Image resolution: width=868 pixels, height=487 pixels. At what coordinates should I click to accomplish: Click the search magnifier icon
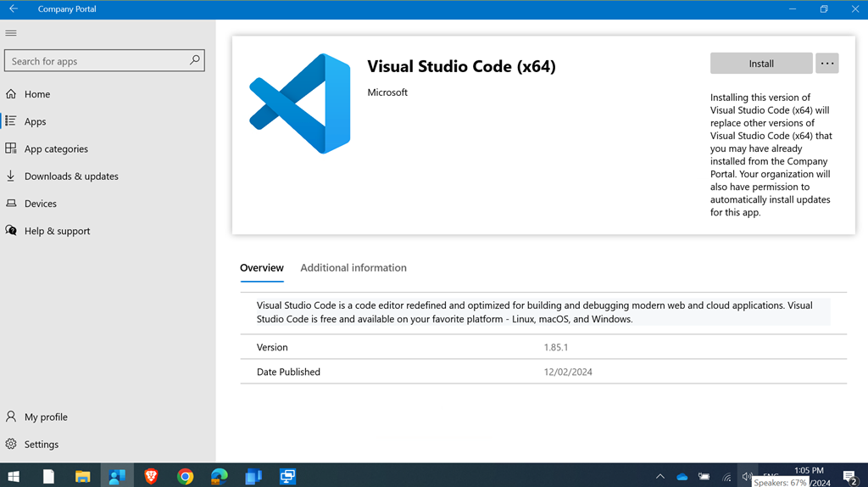[194, 60]
